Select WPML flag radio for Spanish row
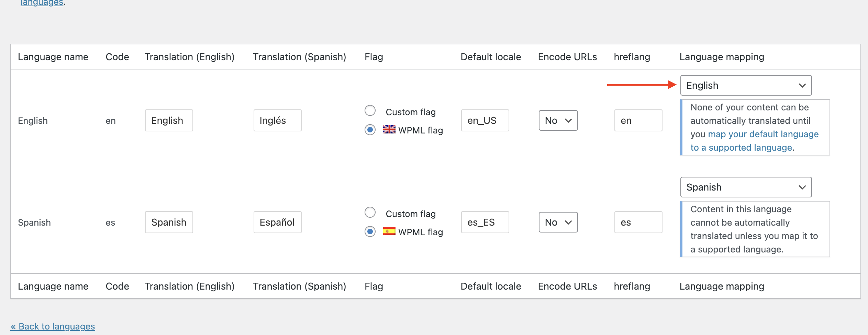Image resolution: width=868 pixels, height=335 pixels. [x=370, y=231]
